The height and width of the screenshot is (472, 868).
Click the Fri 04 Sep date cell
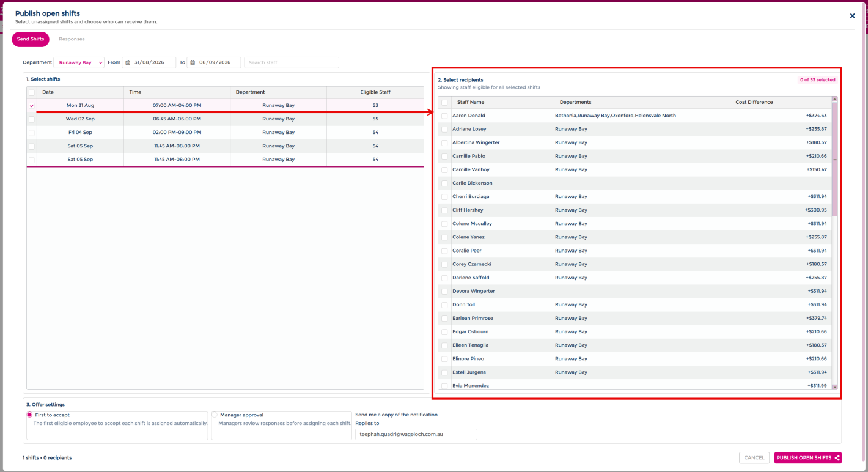[80, 133]
